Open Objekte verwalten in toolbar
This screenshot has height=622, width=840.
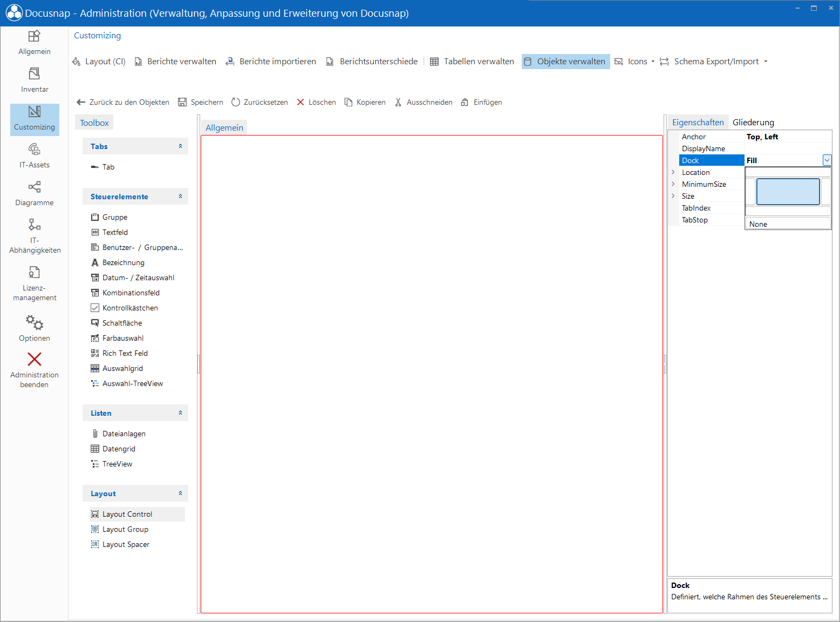(565, 62)
